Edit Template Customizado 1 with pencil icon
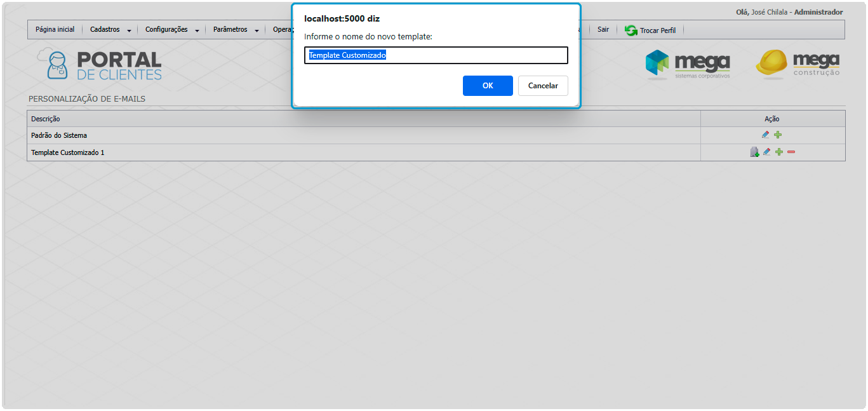This screenshot has width=868, height=411. tap(766, 152)
